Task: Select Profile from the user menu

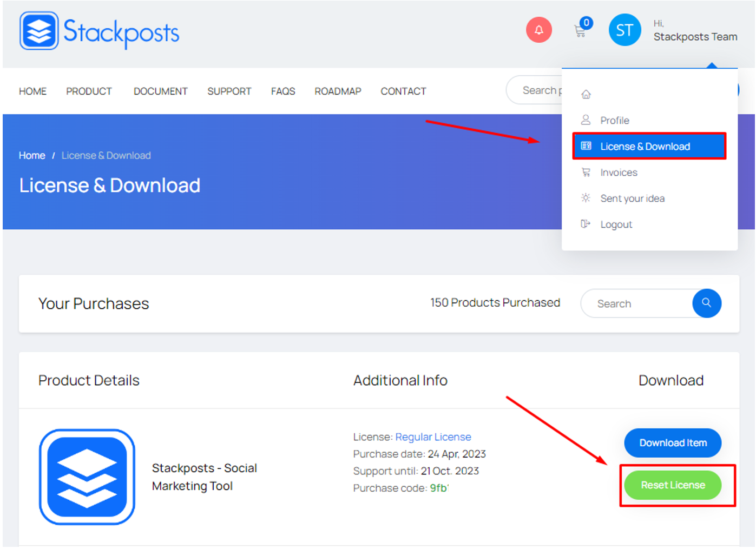Action: tap(614, 120)
